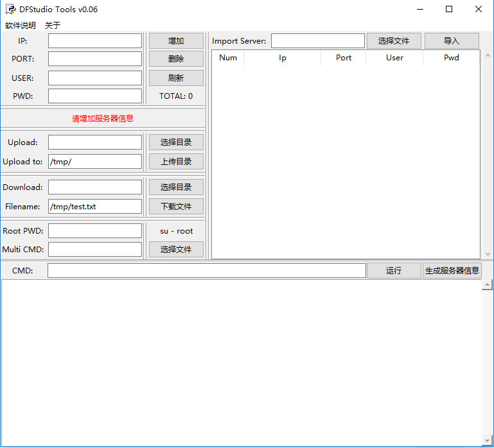Open the 关于 menu
The image size is (494, 448).
52,25
